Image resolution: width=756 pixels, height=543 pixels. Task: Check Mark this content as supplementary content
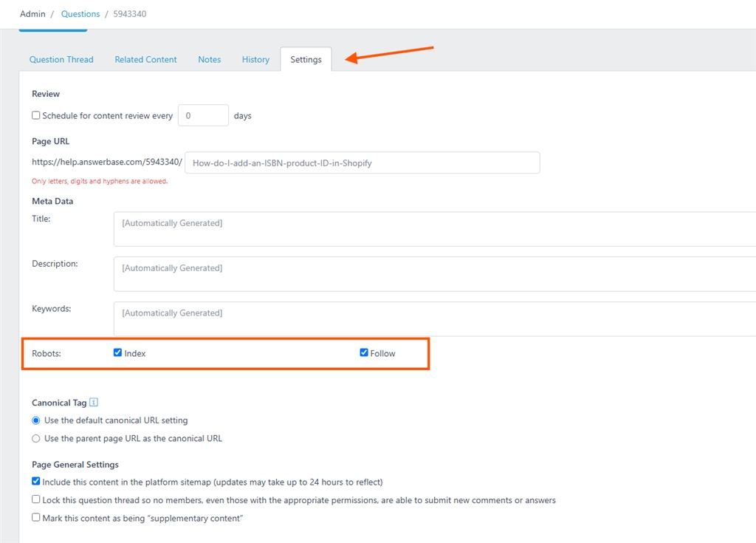(x=35, y=517)
